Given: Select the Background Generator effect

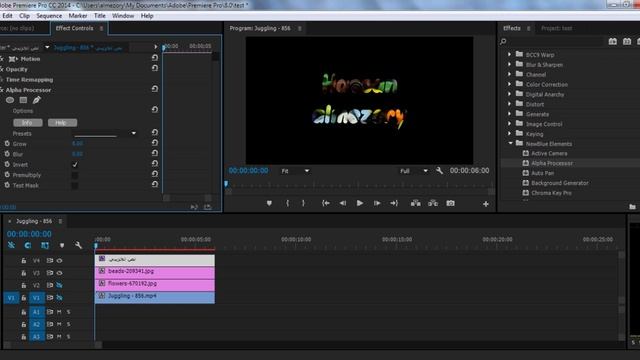Looking at the screenshot, I should 560,183.
